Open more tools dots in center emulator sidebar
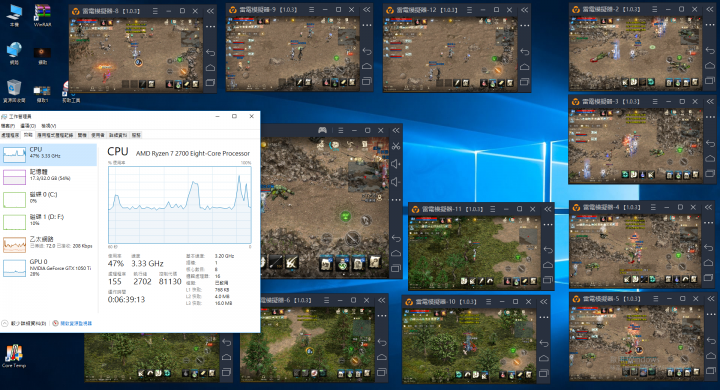 (396, 200)
